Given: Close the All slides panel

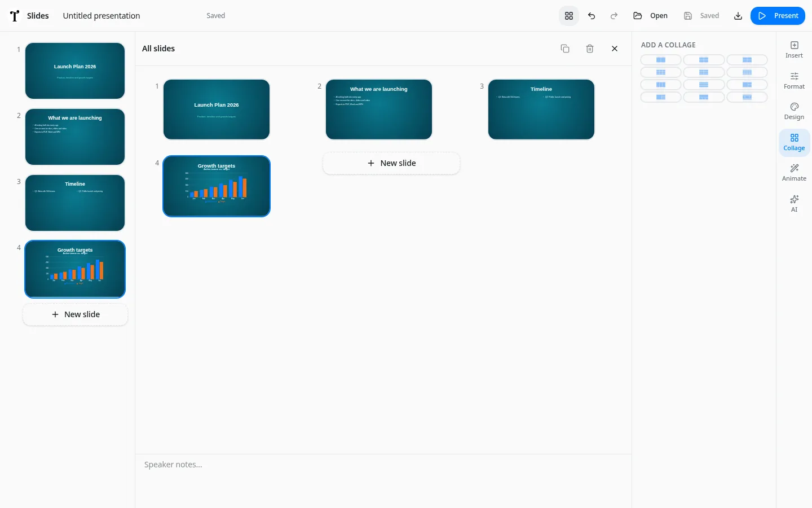Looking at the screenshot, I should 615,49.
